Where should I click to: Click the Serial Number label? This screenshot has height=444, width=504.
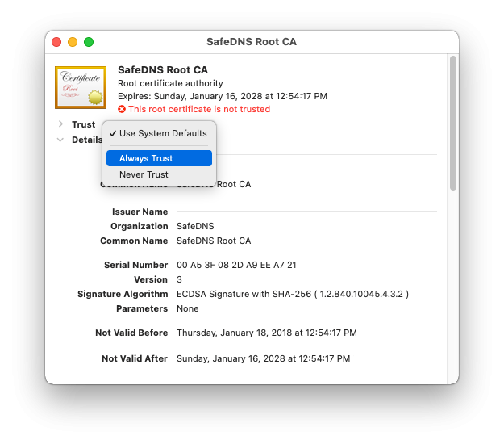136,265
